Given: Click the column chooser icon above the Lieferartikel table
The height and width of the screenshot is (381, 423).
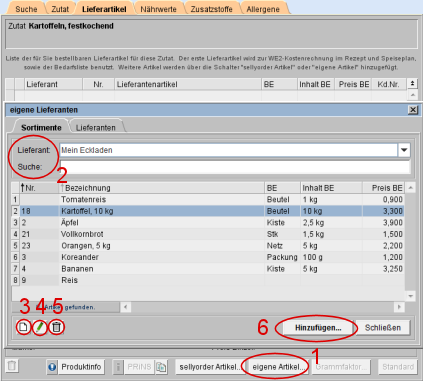Looking at the screenshot, I should tap(412, 84).
